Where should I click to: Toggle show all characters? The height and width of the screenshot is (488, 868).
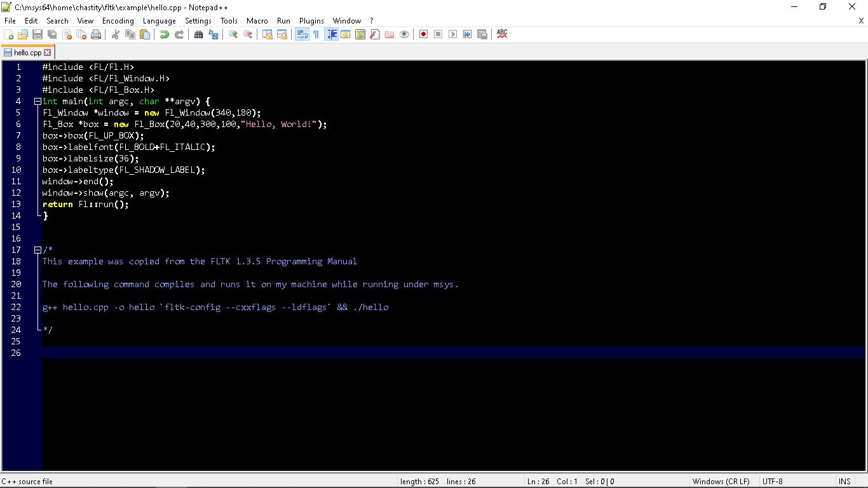tap(316, 34)
